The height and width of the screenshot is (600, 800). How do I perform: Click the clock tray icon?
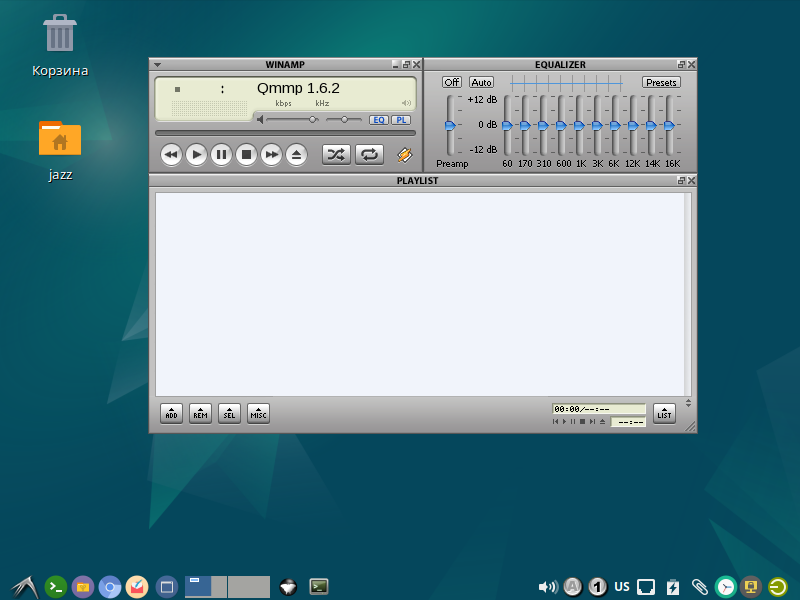[725, 587]
